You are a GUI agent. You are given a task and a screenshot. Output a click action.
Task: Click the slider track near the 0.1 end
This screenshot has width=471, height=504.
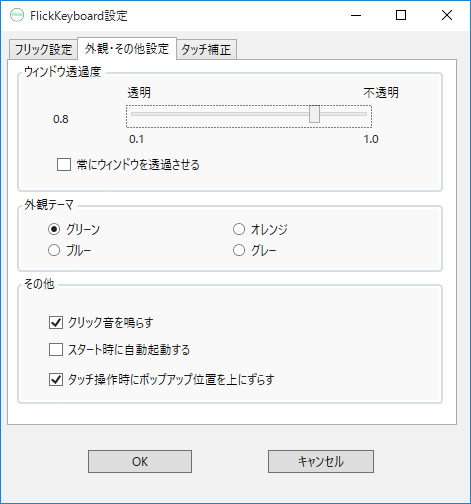[138, 114]
